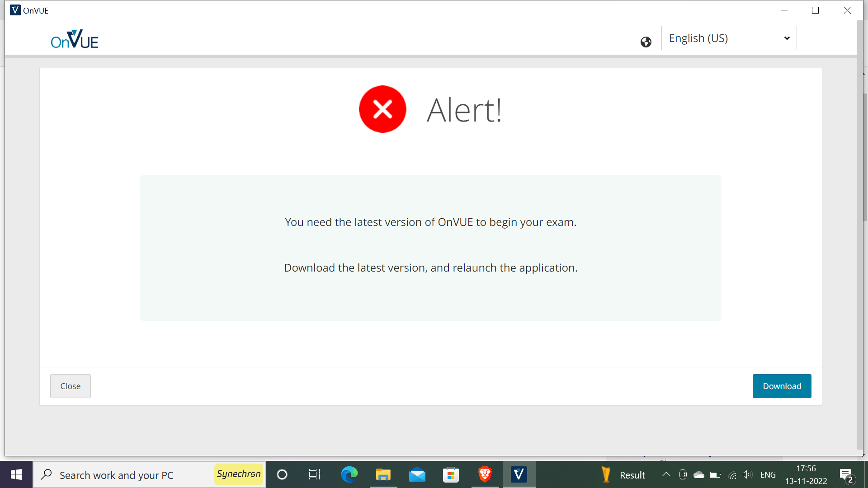
Task: Click the Download button to update OnVUE
Action: pos(782,385)
